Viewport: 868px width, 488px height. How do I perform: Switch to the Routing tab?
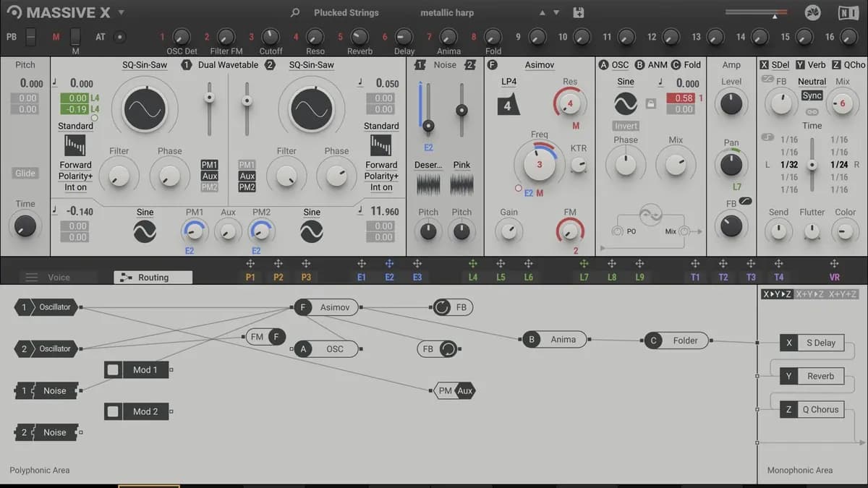[153, 277]
